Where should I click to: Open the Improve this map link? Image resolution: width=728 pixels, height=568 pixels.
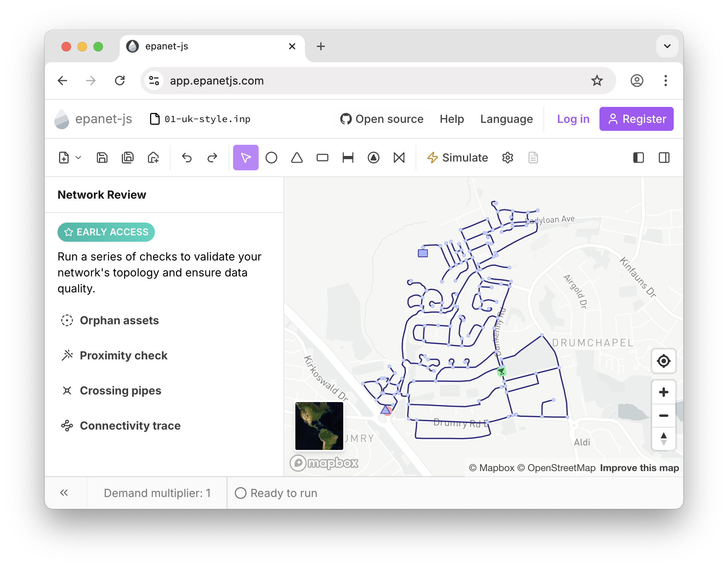639,468
